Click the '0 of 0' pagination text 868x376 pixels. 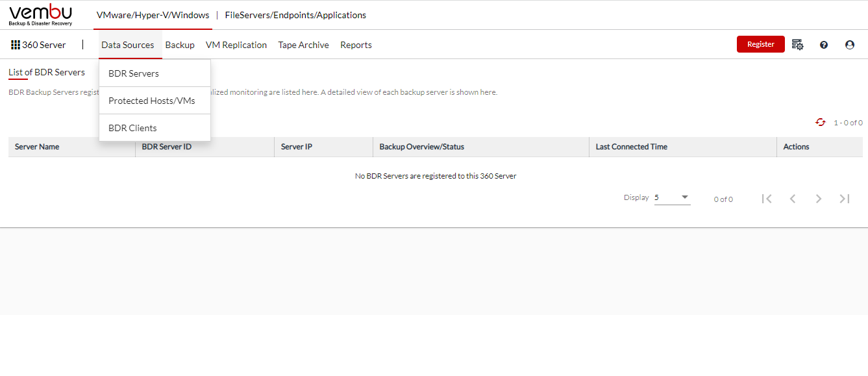(x=723, y=199)
